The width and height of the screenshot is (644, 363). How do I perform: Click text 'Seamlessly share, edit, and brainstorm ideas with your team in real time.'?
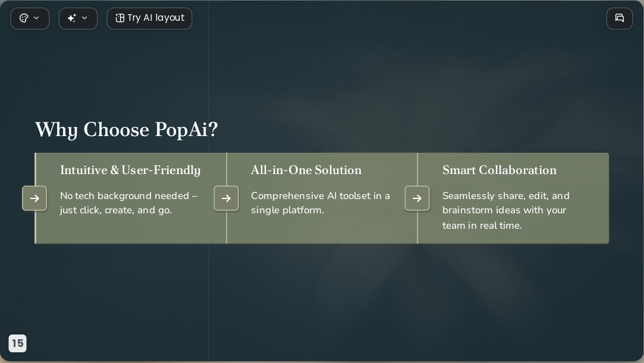[506, 210]
